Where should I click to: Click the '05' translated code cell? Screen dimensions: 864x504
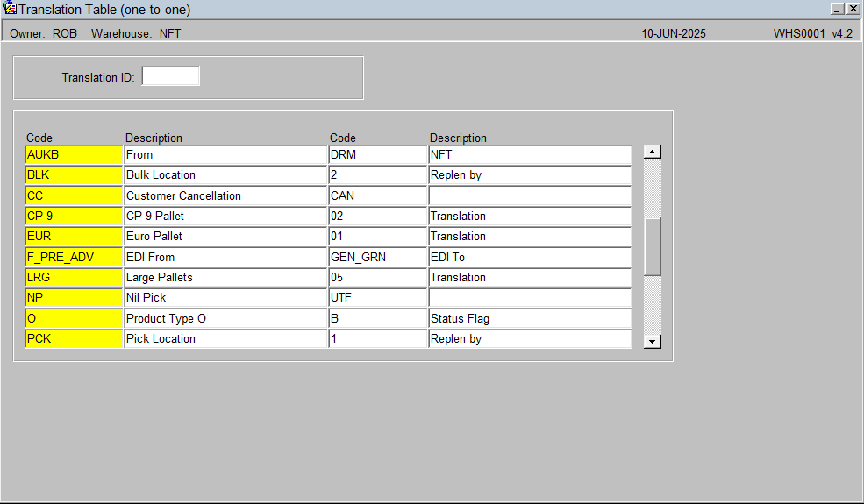(x=378, y=277)
